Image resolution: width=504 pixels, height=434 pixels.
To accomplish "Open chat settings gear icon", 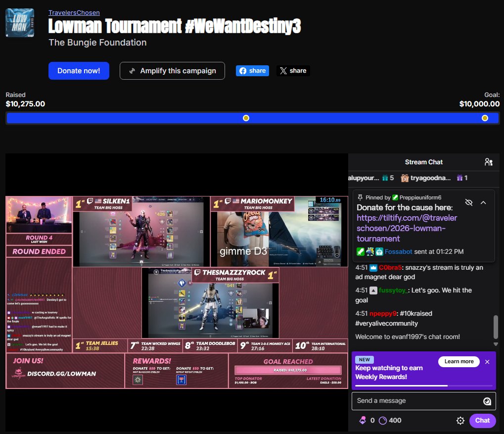I will (460, 421).
